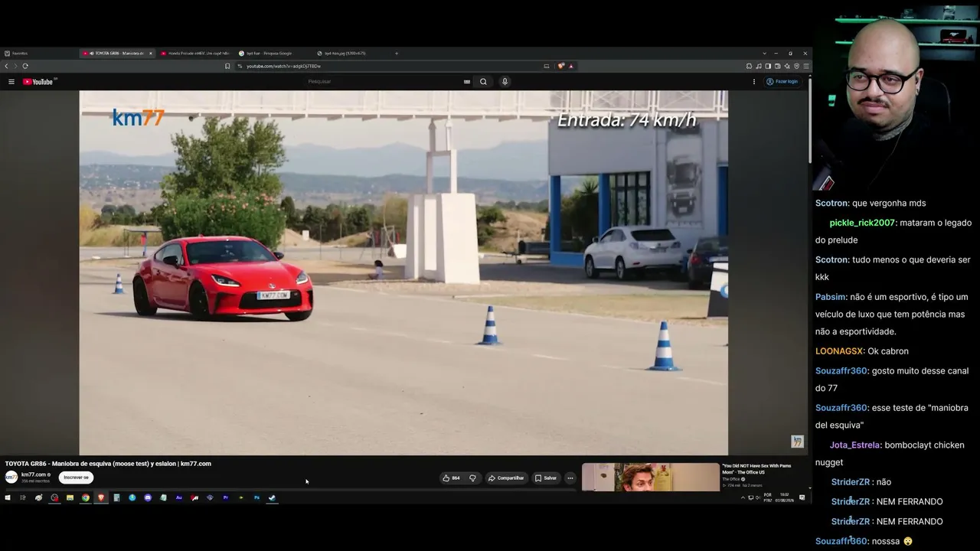Open the Leo AI sparkle icon
The image size is (980, 551).
tap(787, 66)
